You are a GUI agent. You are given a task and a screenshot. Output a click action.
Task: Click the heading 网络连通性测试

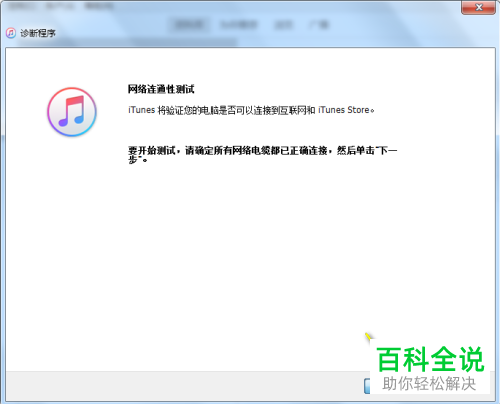[x=161, y=89]
